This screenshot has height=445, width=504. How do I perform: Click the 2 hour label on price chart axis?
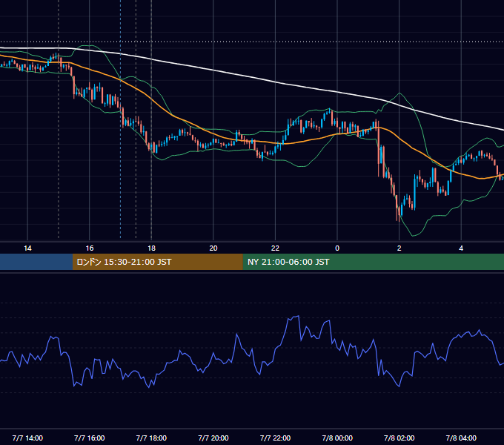pos(399,248)
